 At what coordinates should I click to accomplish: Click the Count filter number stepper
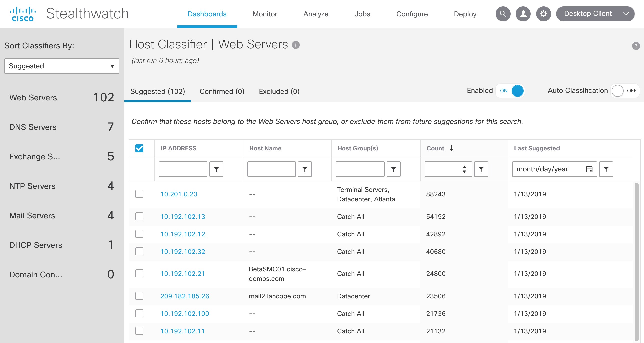point(464,169)
